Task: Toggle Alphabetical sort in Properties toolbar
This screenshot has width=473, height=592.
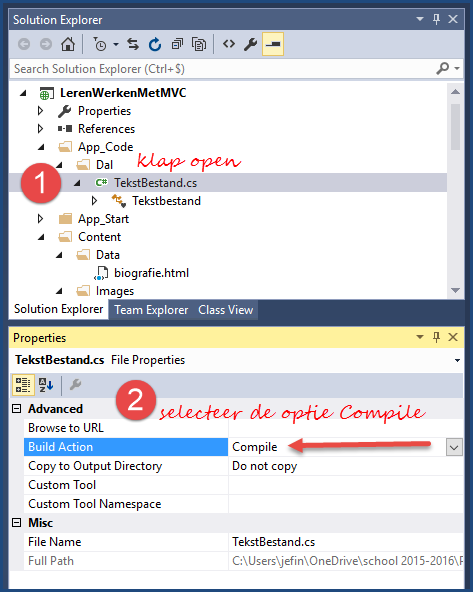Action: (x=46, y=385)
